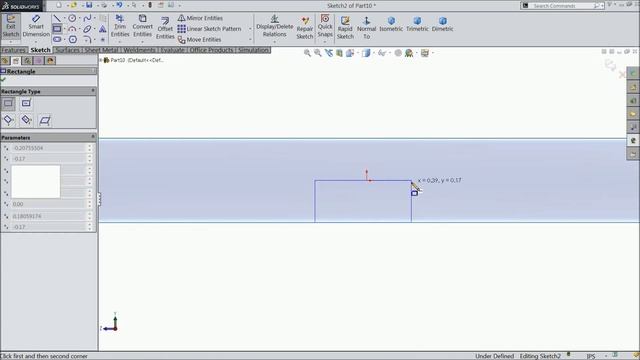Pick the Corner Rectangle tool in ribbon
Viewport: 640px width, 360px height.
(x=57, y=29)
